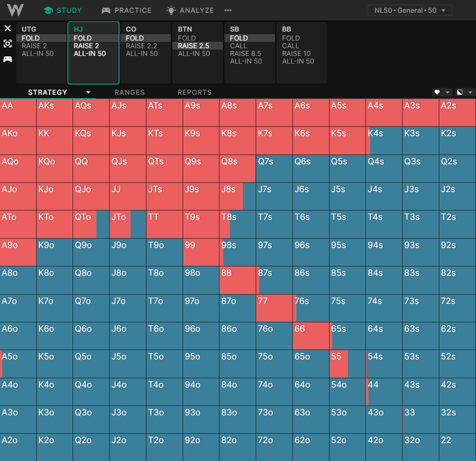Viewport: 476px width, 461px height.
Task: Open the Study mode
Action: pos(63,10)
